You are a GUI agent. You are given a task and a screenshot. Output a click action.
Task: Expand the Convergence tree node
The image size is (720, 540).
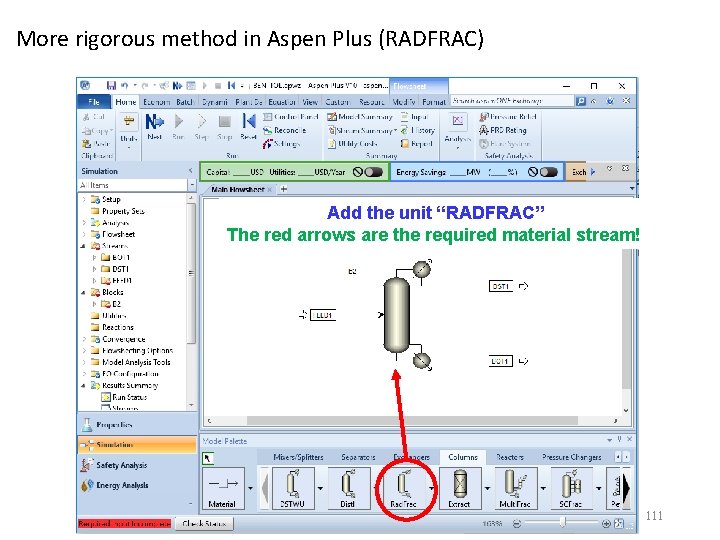[x=84, y=339]
